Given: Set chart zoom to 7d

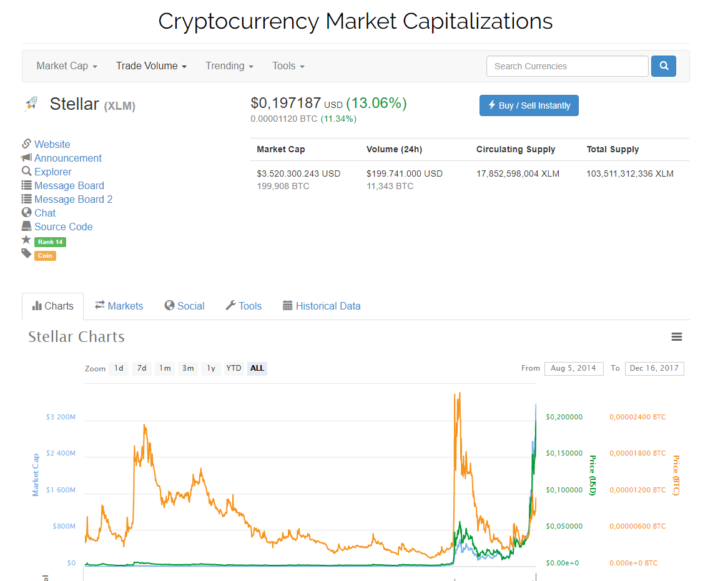Looking at the screenshot, I should tap(142, 368).
